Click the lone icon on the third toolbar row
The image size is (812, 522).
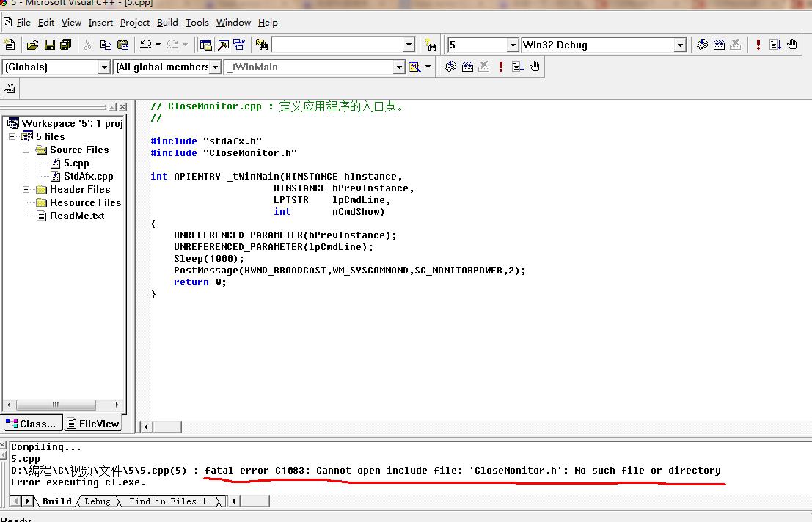tap(10, 89)
